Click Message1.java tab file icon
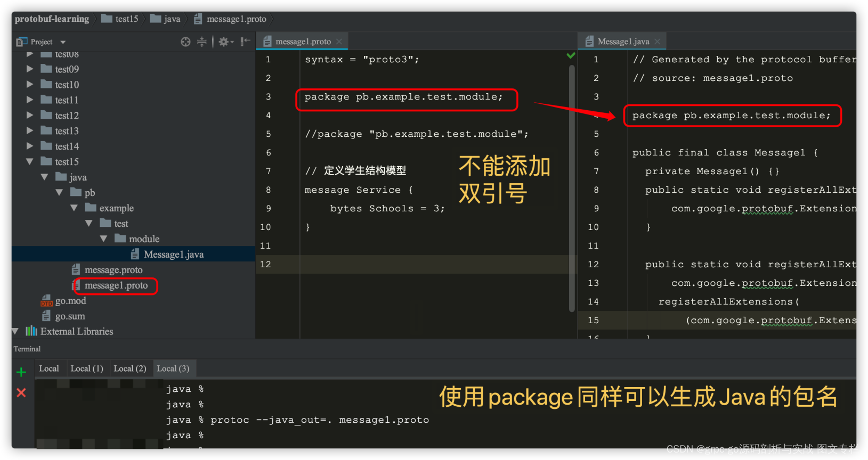The height and width of the screenshot is (460, 868). click(589, 42)
